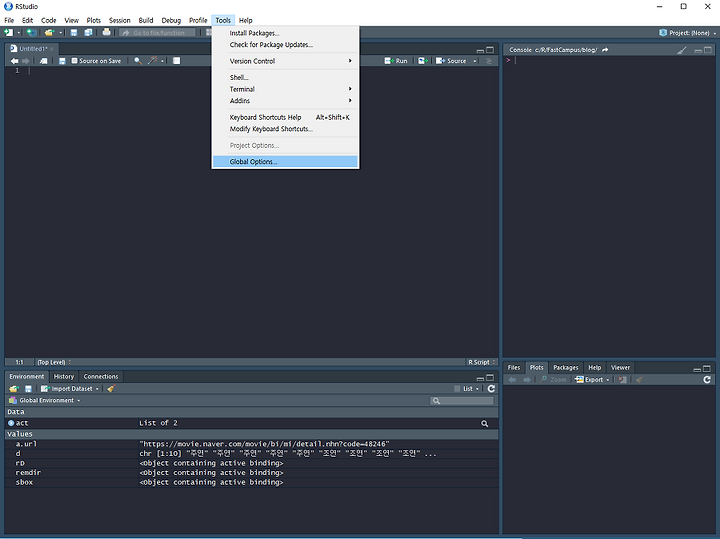Go forward to the next source location
720x539 pixels.
coord(26,61)
